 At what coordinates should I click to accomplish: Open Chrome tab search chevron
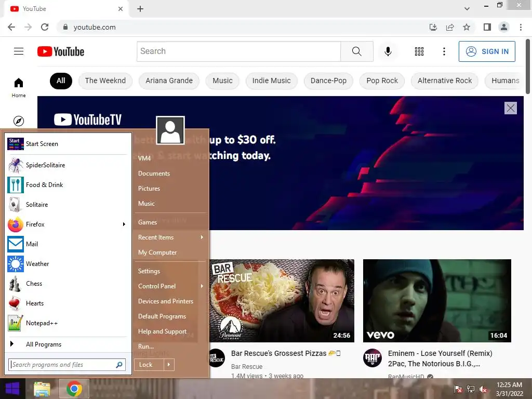(467, 9)
